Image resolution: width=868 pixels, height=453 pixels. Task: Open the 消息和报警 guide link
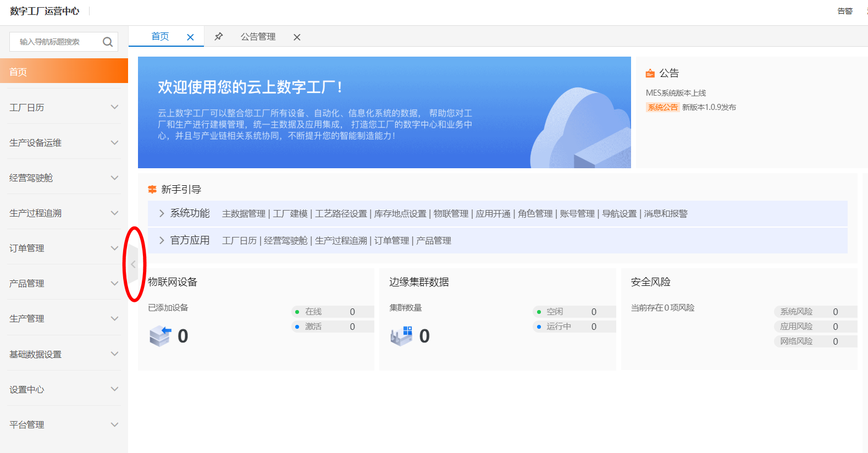(666, 214)
